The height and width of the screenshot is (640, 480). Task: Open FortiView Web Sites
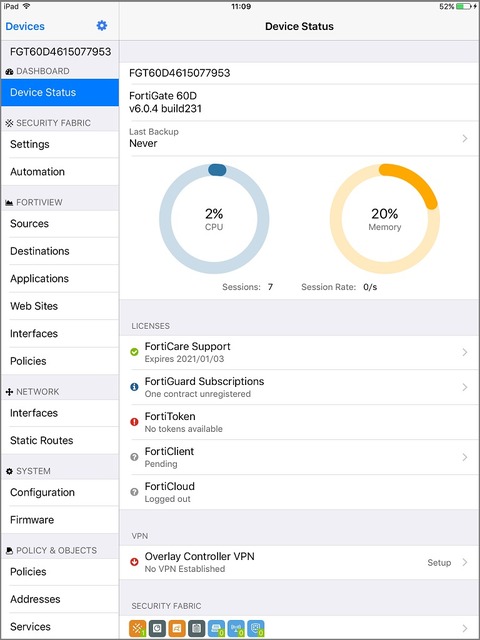pos(60,306)
